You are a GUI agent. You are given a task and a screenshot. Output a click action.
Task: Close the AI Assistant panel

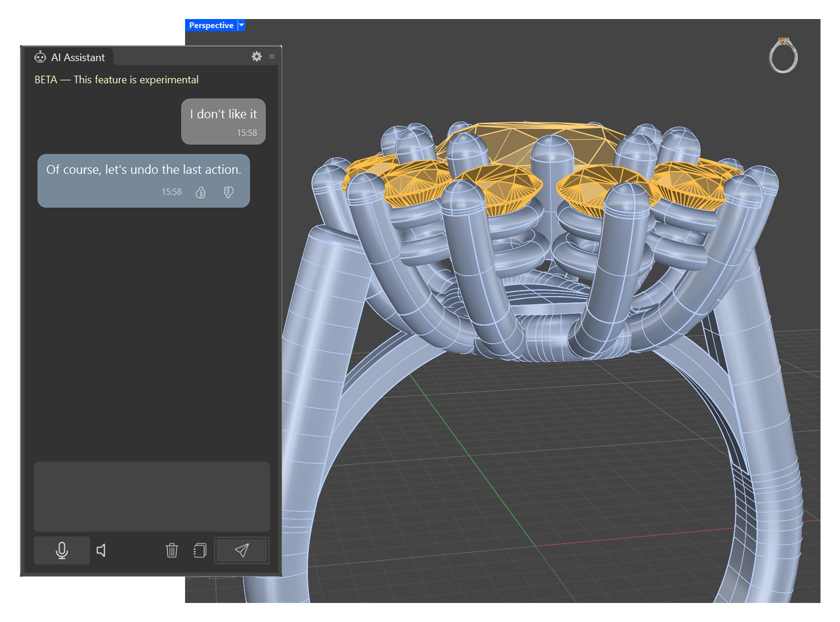point(272,57)
